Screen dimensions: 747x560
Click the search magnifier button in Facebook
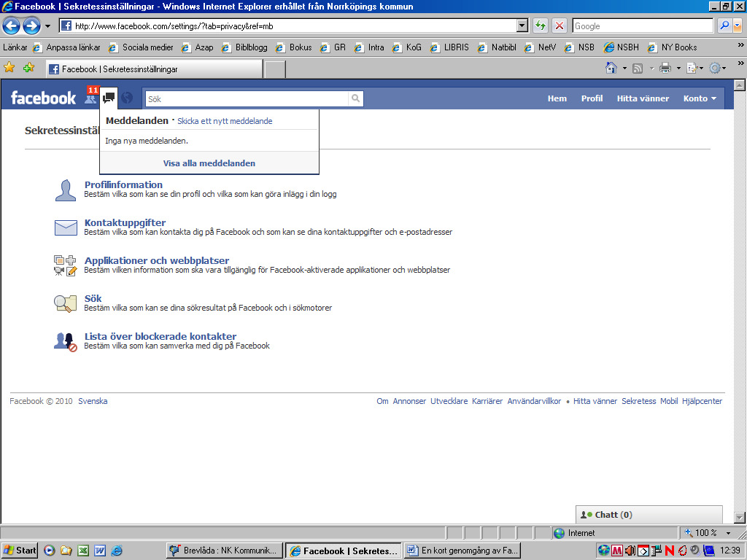coord(355,98)
